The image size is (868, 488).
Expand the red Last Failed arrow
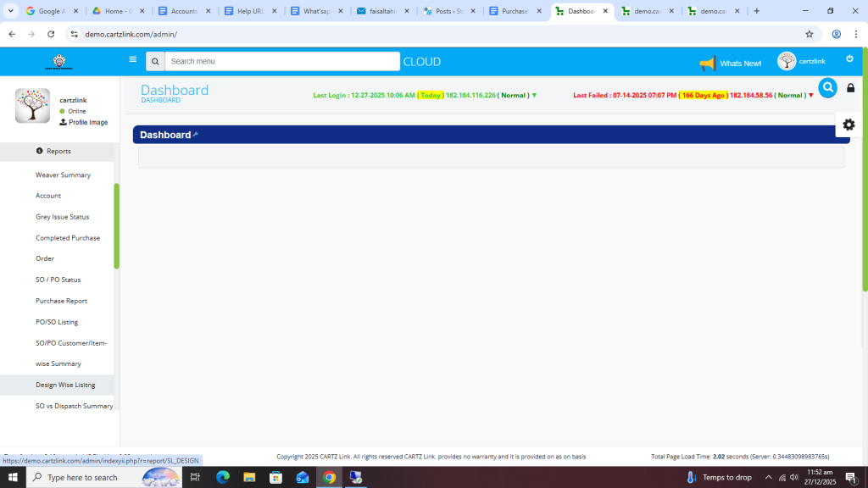click(811, 96)
